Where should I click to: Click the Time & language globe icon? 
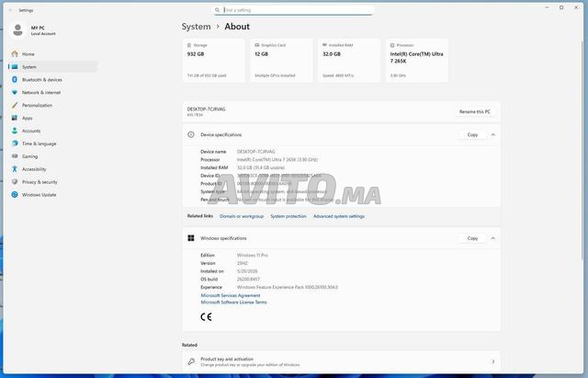(x=15, y=143)
